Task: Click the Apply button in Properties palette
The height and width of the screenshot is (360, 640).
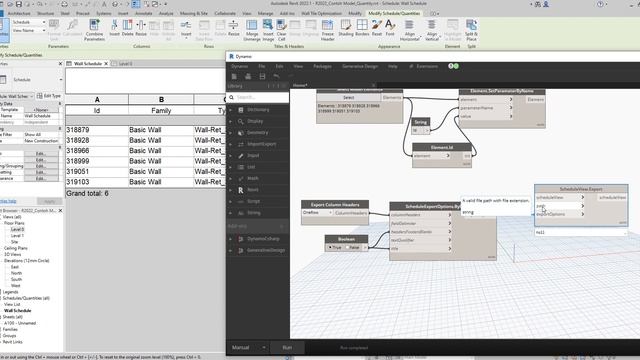Action: pyautogui.click(x=49, y=201)
